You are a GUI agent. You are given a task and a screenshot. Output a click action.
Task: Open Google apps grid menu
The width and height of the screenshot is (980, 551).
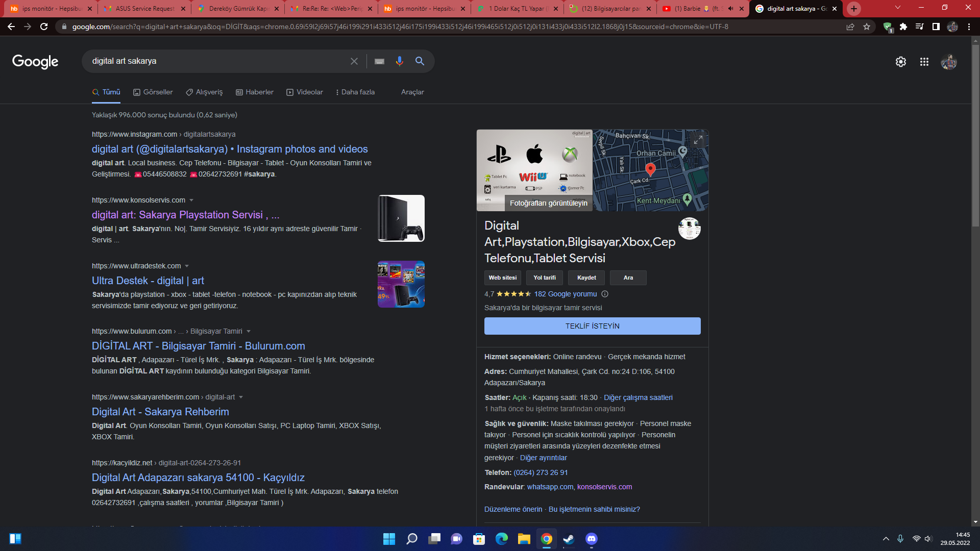click(x=924, y=62)
